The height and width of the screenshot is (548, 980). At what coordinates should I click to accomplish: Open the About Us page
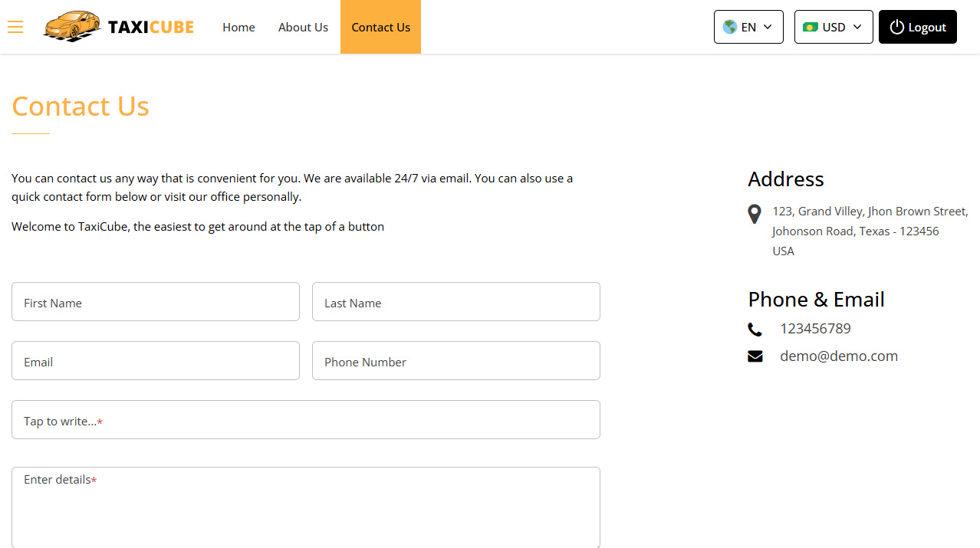pos(303,27)
